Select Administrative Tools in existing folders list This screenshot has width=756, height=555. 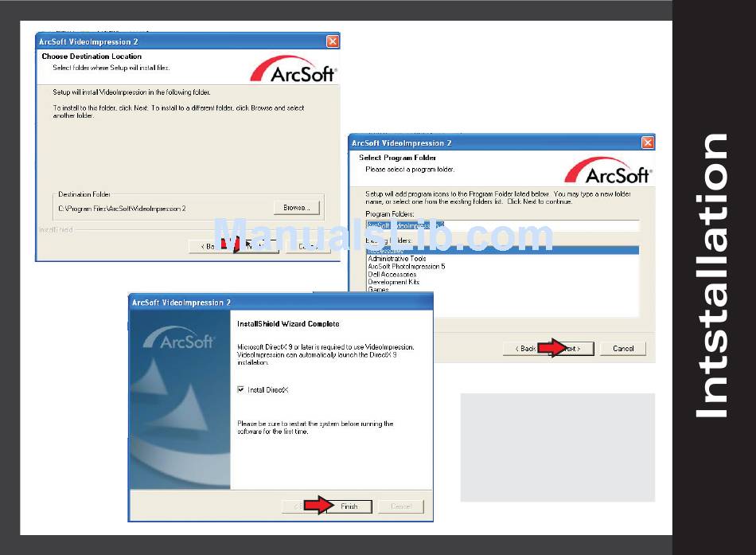pos(397,259)
